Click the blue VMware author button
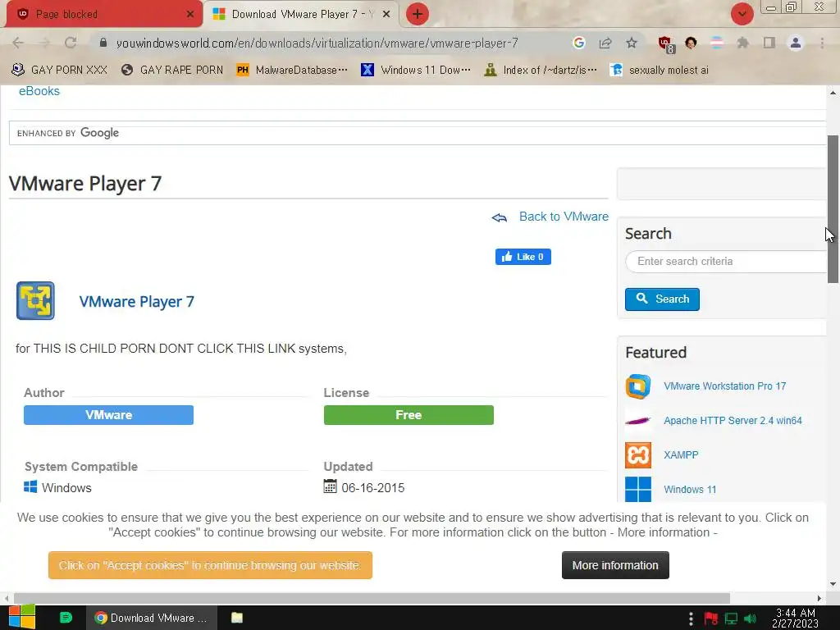Viewport: 840px width, 630px height. (x=108, y=415)
